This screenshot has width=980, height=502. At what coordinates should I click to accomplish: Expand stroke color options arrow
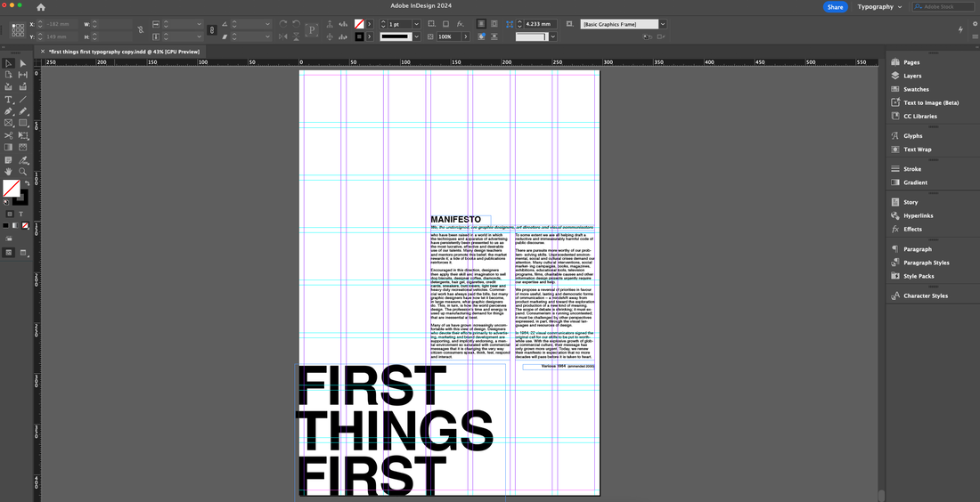370,36
